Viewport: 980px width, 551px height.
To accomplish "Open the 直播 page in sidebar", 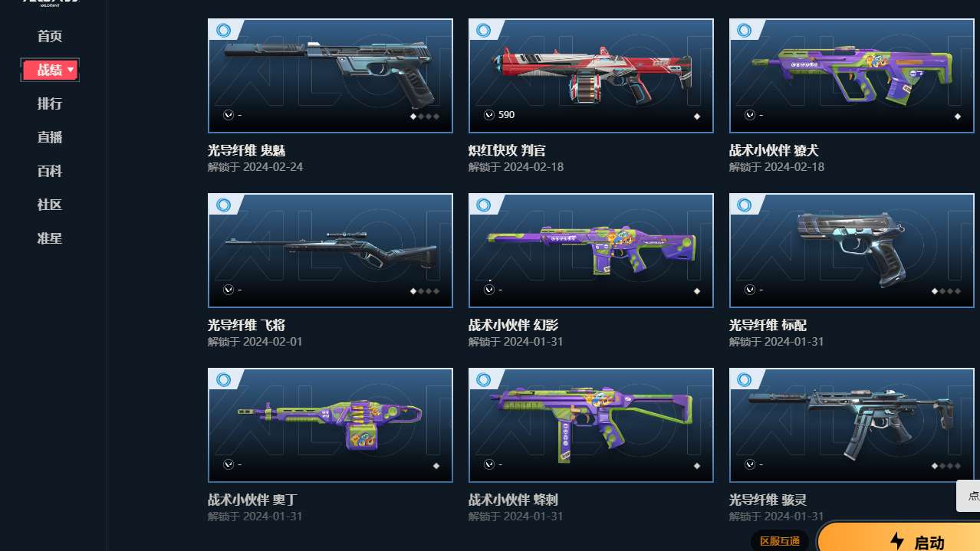I will click(x=50, y=137).
